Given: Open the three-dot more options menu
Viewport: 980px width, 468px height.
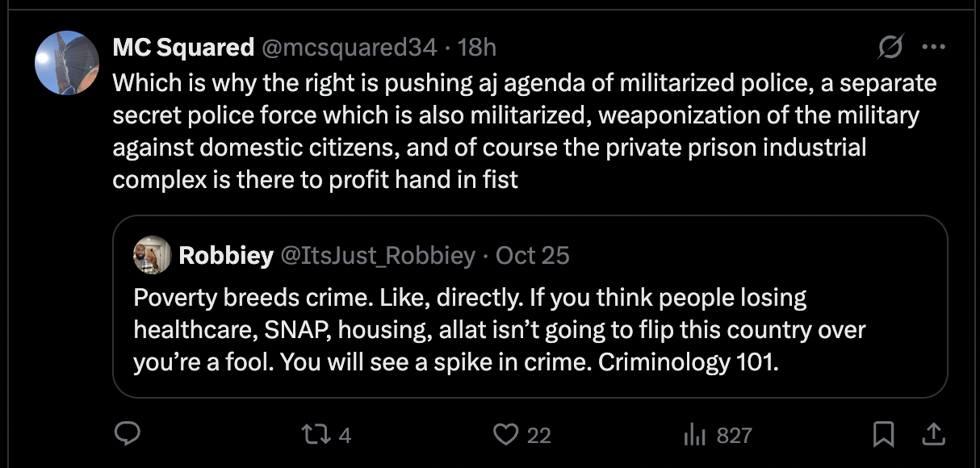Looking at the screenshot, I should tap(933, 48).
